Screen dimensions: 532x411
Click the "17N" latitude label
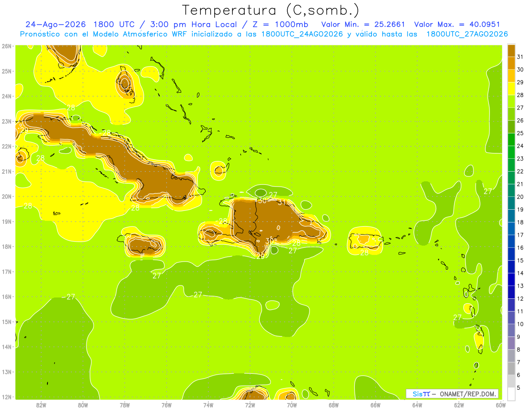coord(6,272)
